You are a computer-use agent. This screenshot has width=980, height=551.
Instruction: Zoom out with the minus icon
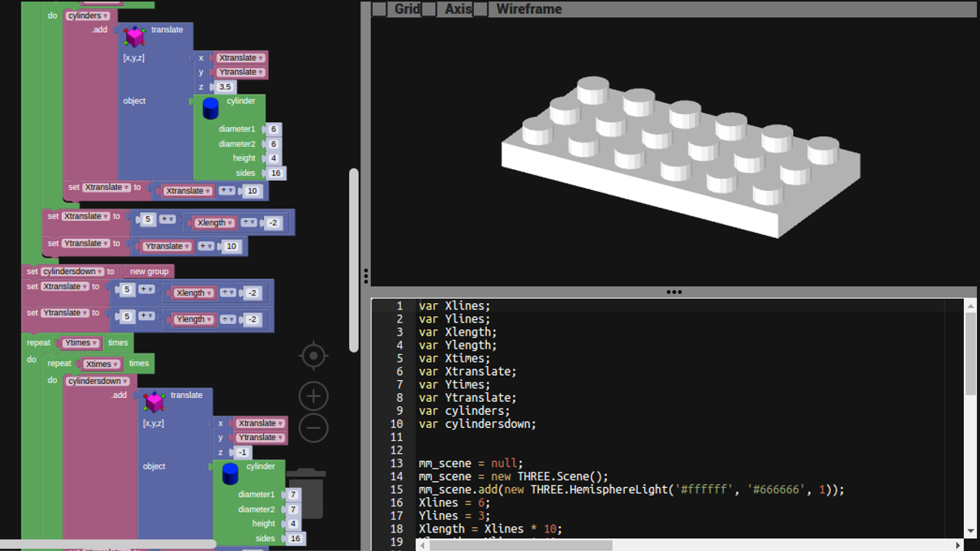point(313,428)
